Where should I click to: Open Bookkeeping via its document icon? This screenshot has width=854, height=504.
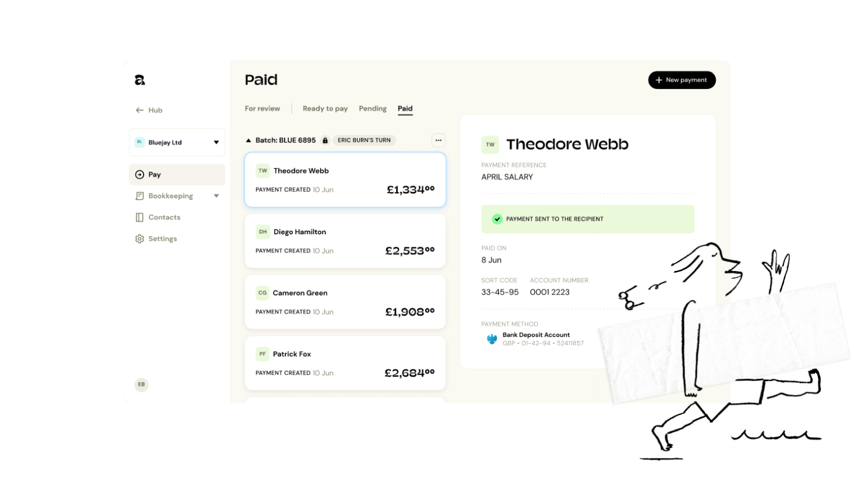140,196
